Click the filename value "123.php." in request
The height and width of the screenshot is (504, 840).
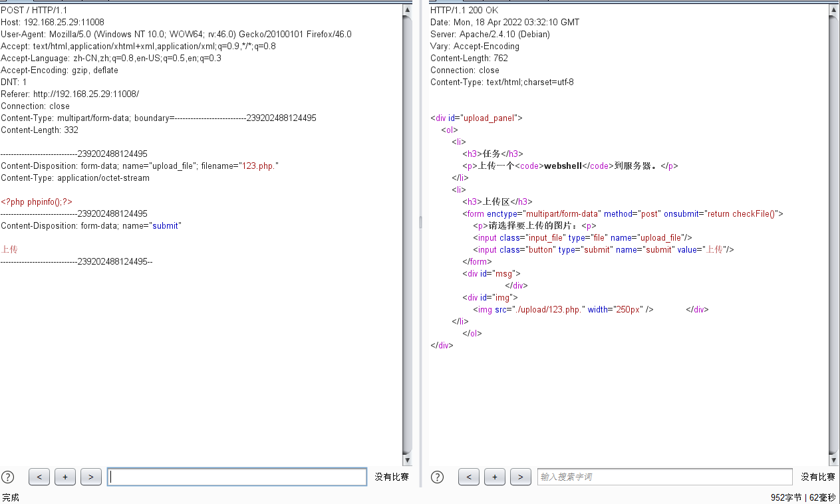[259, 166]
